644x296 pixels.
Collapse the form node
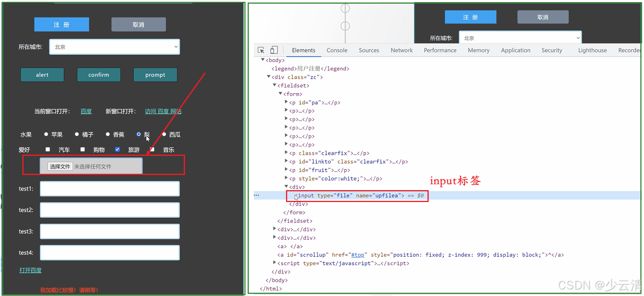280,93
